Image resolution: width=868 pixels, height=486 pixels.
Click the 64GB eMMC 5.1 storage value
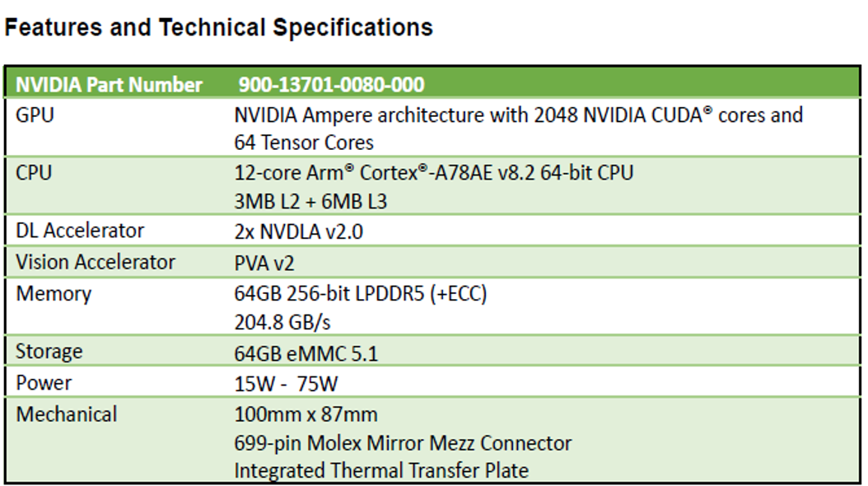[x=306, y=353]
